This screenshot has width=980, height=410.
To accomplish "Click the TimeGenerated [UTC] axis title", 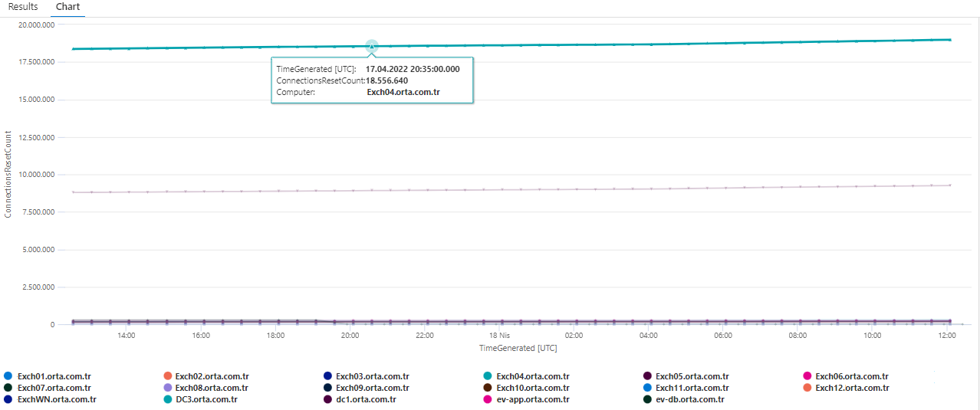I will pos(518,348).
